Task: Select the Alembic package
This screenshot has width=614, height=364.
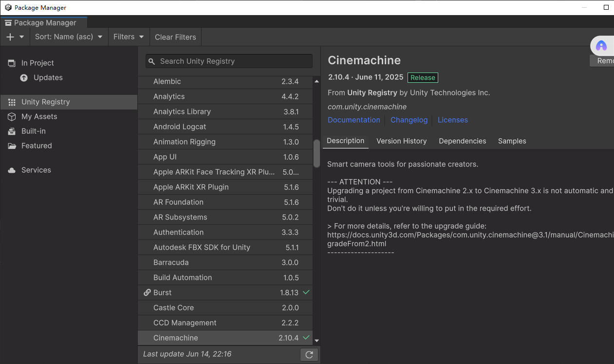Action: 225,81
